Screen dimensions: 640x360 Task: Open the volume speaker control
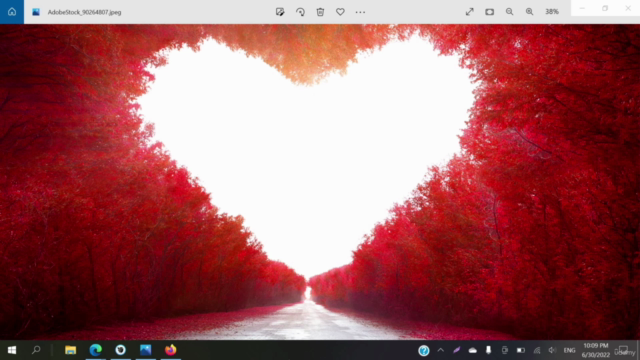pyautogui.click(x=552, y=350)
